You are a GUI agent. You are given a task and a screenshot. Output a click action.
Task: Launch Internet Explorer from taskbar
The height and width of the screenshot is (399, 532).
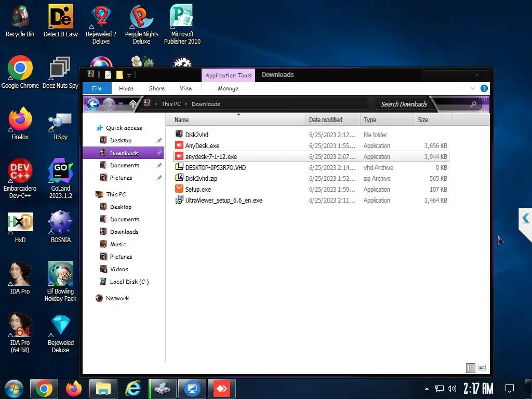[132, 389]
